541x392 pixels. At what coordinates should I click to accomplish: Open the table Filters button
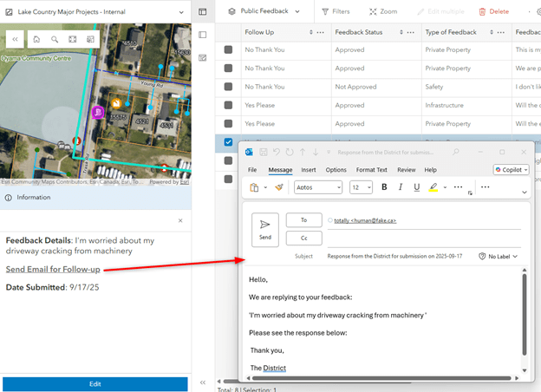[x=336, y=11]
